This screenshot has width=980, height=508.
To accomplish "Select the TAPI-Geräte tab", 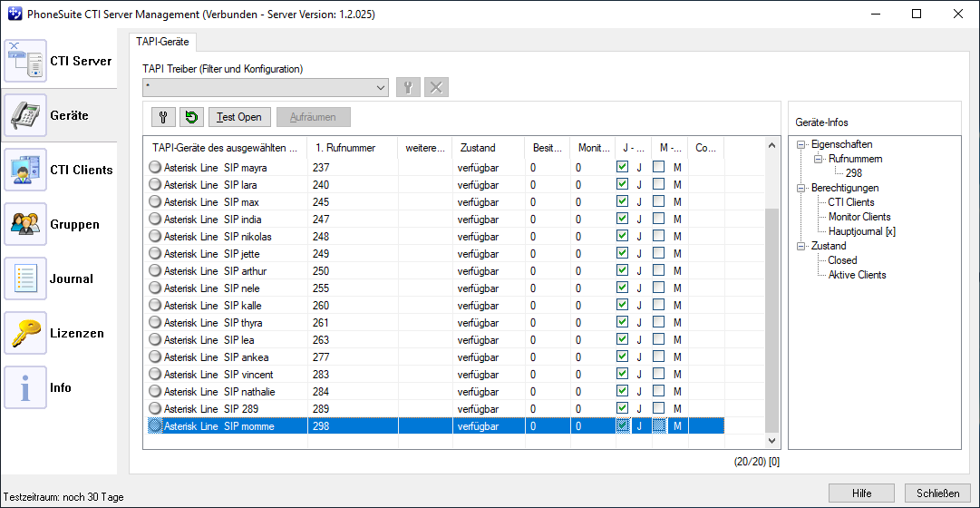I will click(162, 41).
